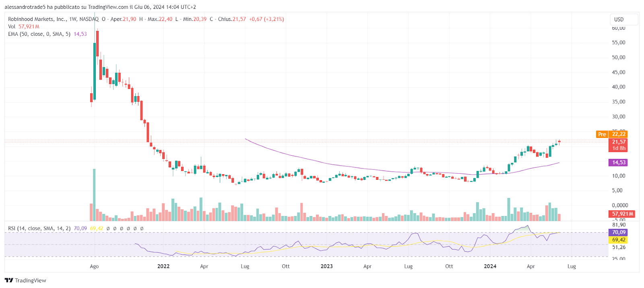Select the Robinhood Markets, Inc. symbol title

click(x=37, y=19)
